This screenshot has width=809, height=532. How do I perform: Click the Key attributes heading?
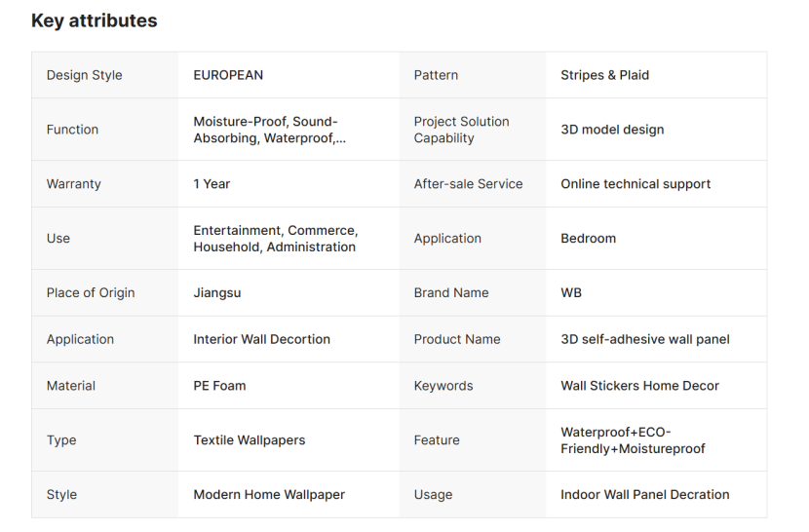(x=94, y=20)
